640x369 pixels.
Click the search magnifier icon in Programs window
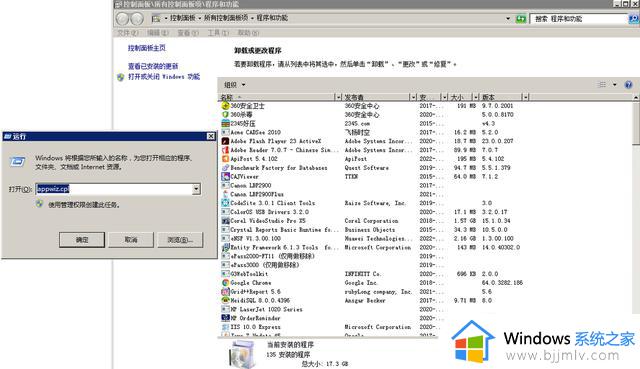point(634,19)
